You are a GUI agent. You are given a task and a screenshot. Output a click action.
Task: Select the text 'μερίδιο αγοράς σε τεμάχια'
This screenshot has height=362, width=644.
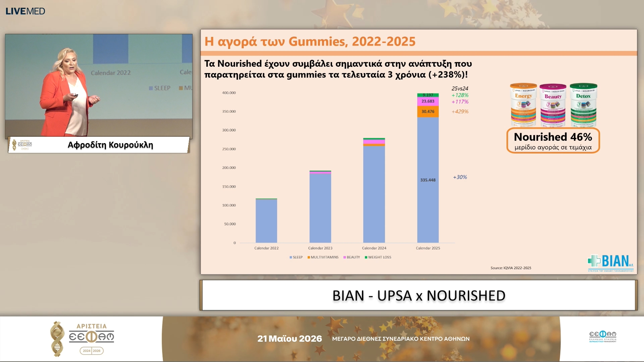pyautogui.click(x=553, y=147)
